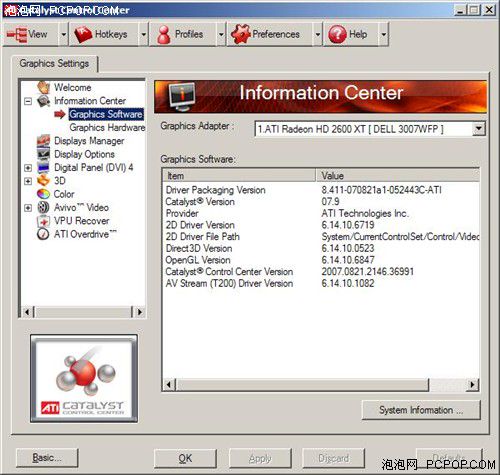
Task: Select the Color wheel icon in tree
Action: [43, 194]
